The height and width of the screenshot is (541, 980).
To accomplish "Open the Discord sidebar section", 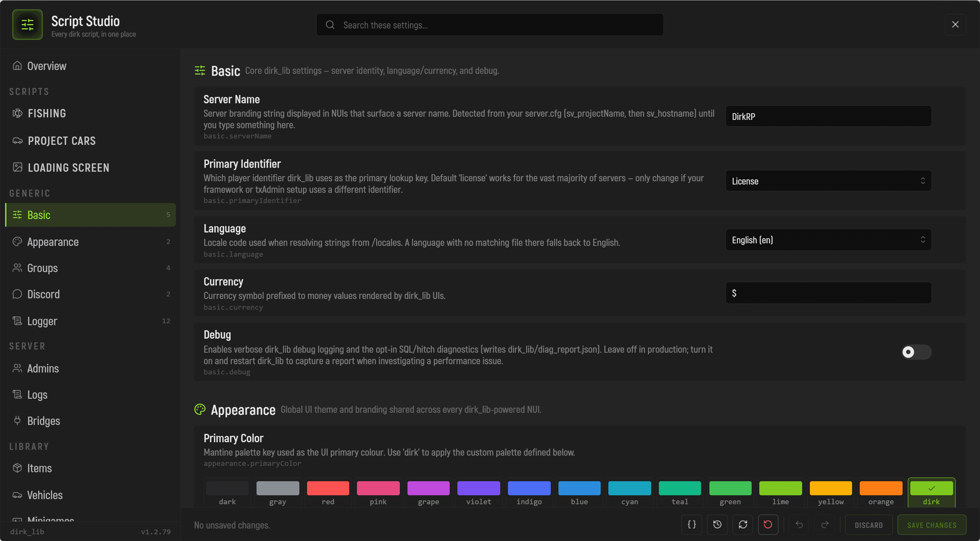I will tap(91, 294).
